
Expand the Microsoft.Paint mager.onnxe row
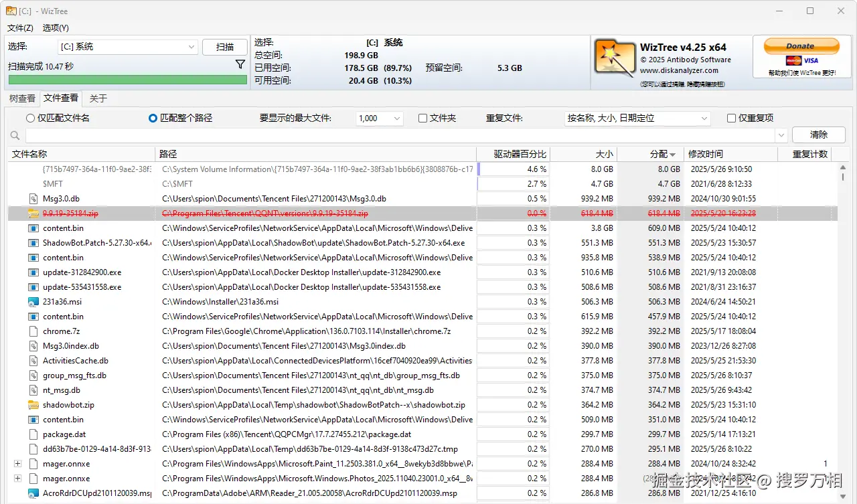[17, 464]
